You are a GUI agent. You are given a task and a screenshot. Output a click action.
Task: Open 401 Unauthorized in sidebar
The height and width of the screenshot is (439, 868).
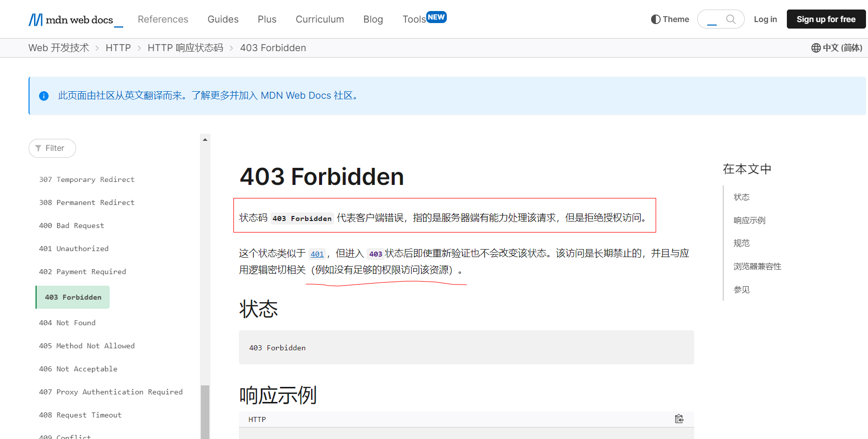74,249
